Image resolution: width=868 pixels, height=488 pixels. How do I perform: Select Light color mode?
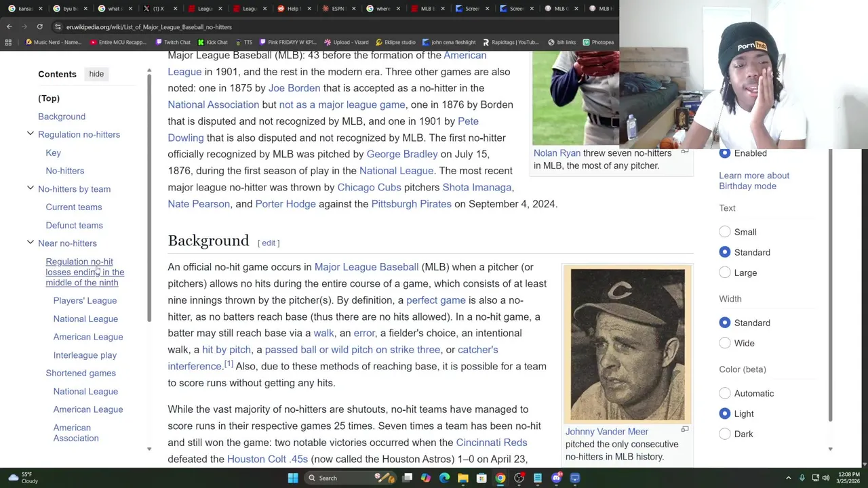click(725, 413)
